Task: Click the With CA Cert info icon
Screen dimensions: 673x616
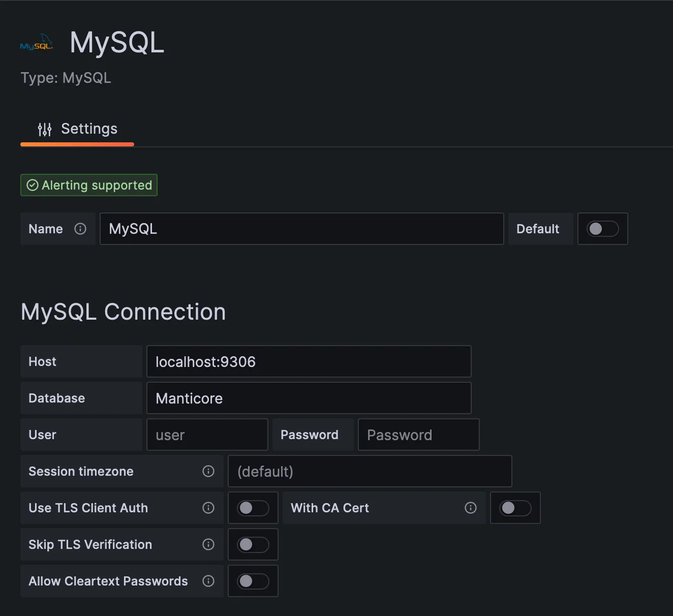Action: 471,508
